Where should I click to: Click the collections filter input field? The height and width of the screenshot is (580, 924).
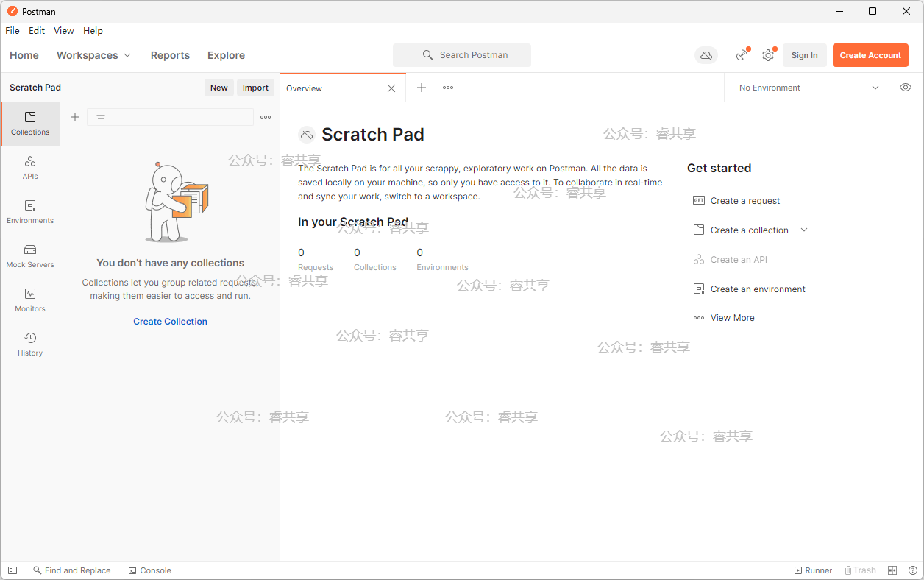pos(171,117)
